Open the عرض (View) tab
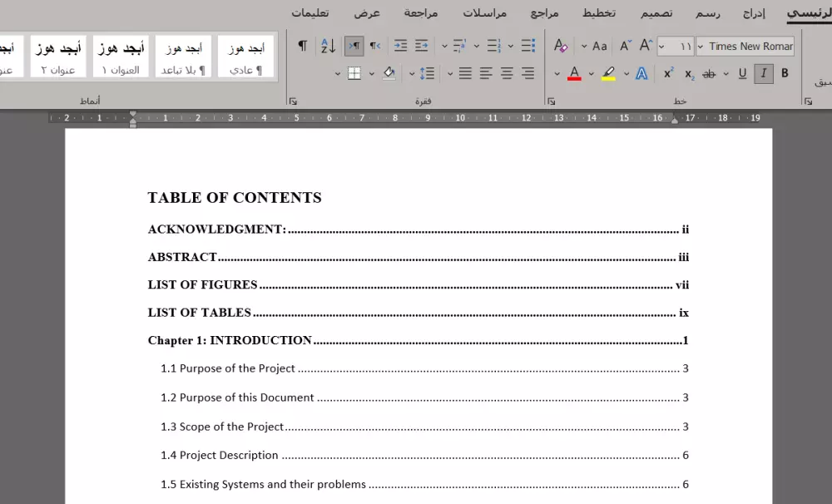 coord(367,13)
